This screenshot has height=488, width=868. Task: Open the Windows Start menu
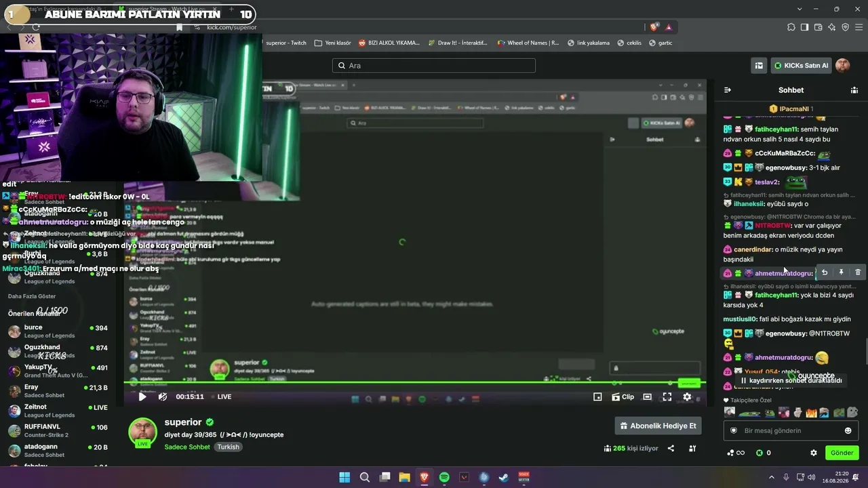point(344,477)
